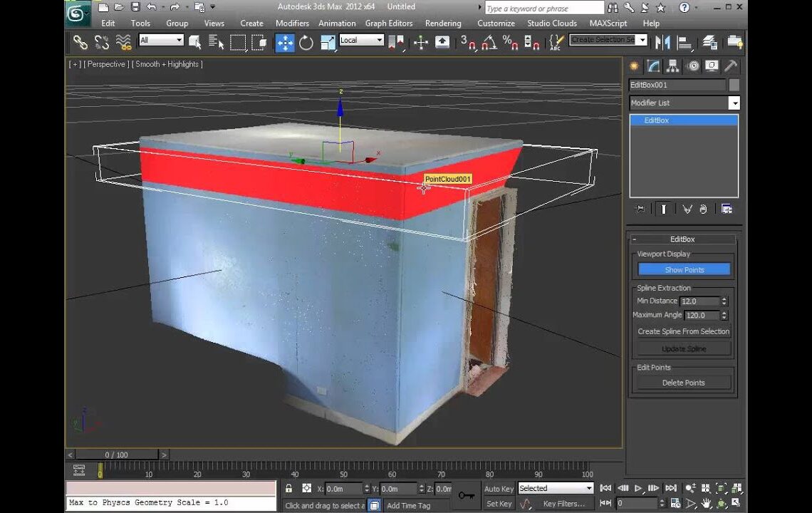Choose the Select and Scale tool
This screenshot has width=812, height=513.
[328, 43]
